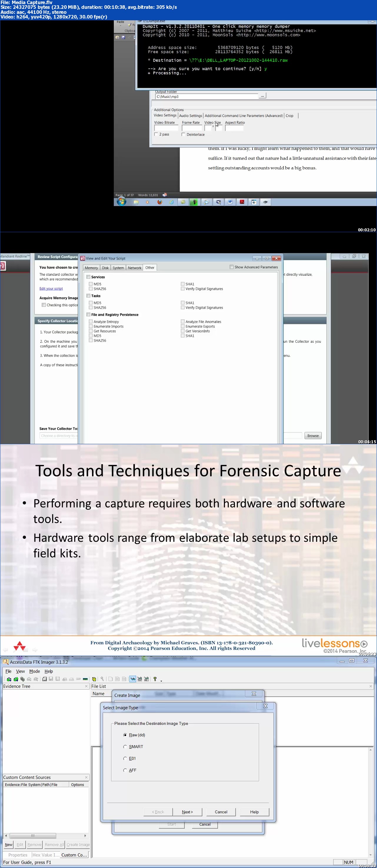Switch to HEX viewer glasses icon

click(x=146, y=679)
